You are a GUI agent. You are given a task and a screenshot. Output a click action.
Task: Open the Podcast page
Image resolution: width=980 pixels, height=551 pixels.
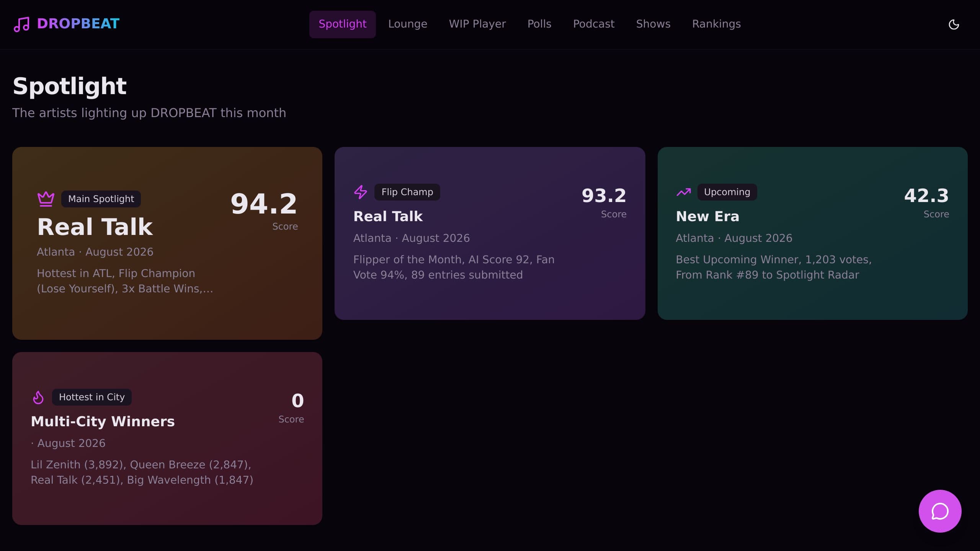click(594, 24)
